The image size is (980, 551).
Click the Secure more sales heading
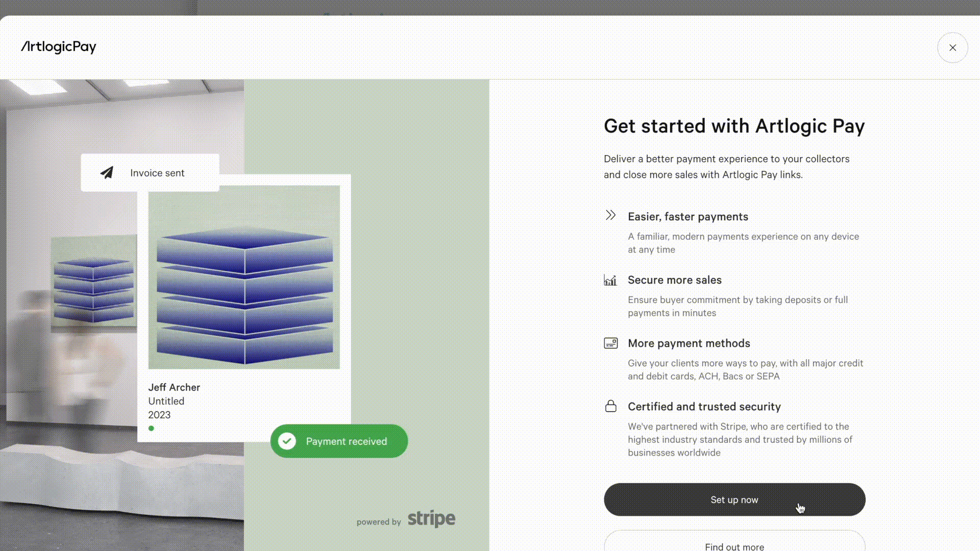click(675, 280)
